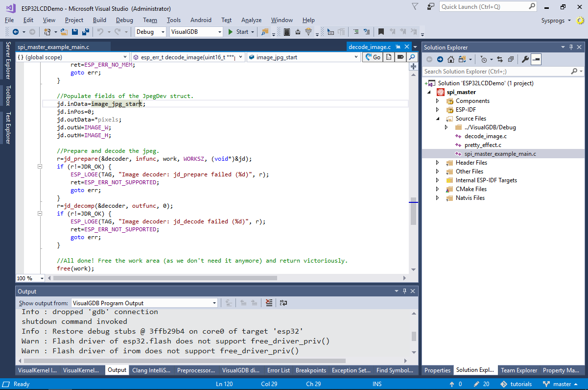Open the VisualGDB platform dropdown
This screenshot has height=390, width=588.
click(x=196, y=32)
